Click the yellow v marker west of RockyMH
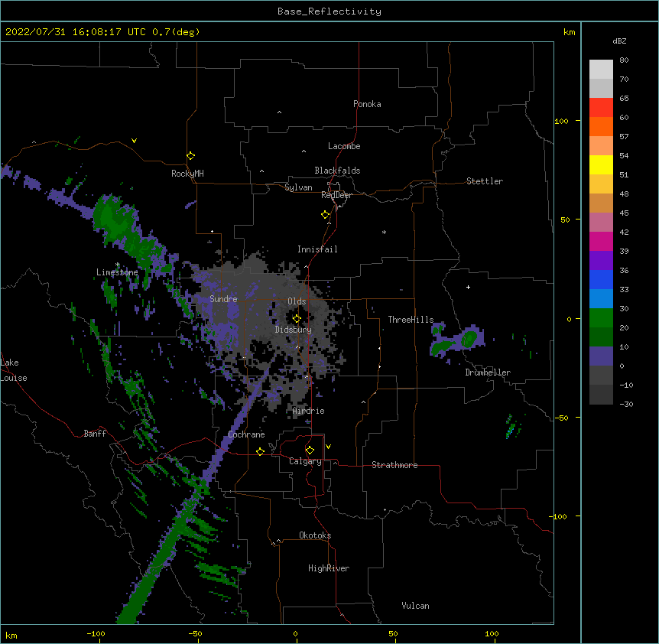Screen dimensions: 659x644 coord(134,141)
